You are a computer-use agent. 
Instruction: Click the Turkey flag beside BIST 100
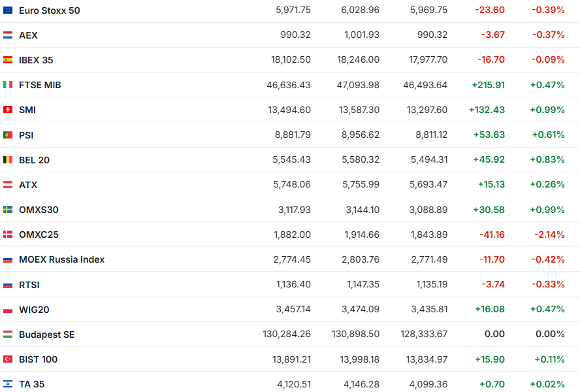tap(8, 359)
